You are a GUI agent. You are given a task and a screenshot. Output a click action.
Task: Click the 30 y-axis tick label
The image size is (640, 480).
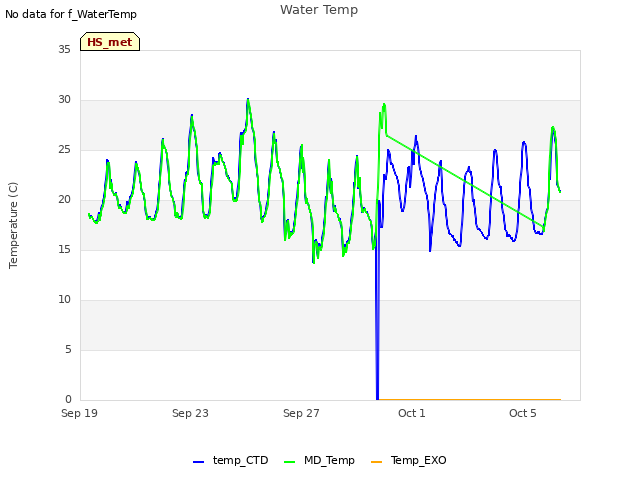tap(64, 100)
